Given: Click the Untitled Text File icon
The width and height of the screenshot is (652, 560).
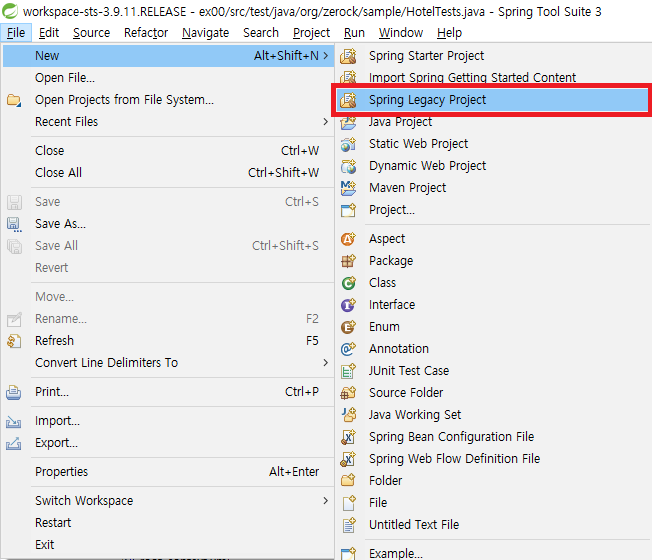Looking at the screenshot, I should click(x=348, y=525).
